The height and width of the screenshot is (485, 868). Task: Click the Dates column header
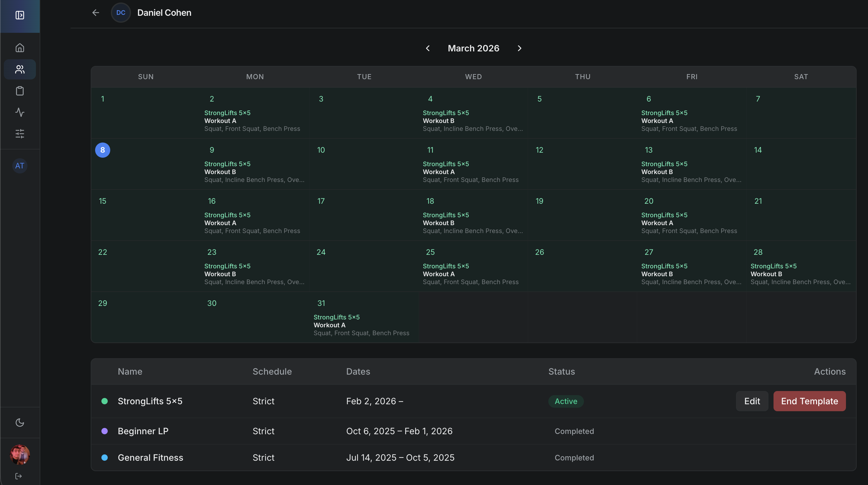click(x=358, y=372)
